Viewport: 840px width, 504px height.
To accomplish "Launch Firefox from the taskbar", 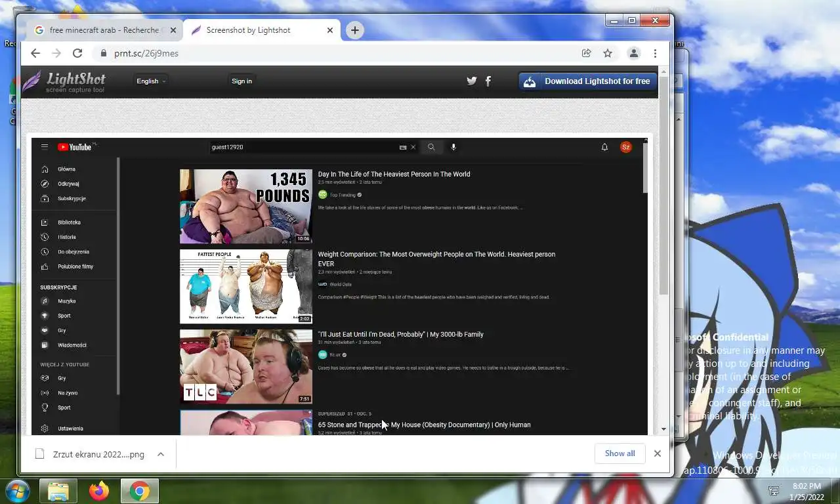I will pos(99,492).
